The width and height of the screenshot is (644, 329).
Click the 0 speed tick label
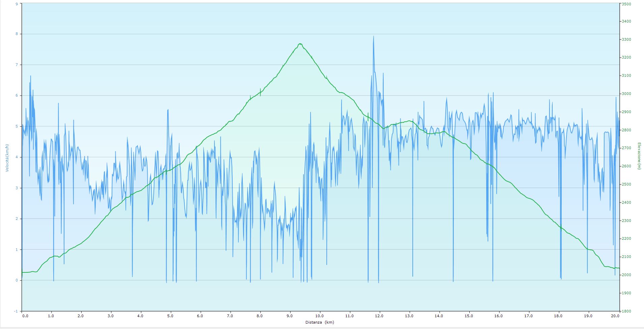click(x=17, y=280)
